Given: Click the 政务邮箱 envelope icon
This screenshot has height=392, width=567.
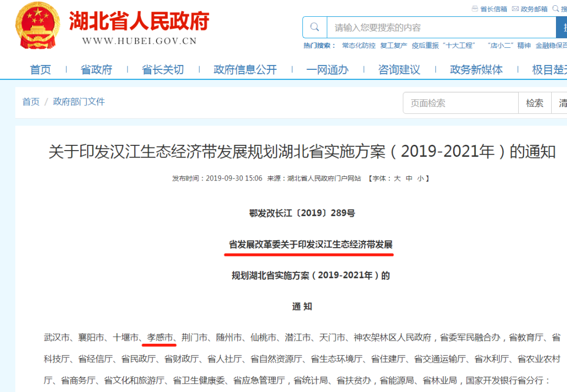Looking at the screenshot, I should pos(516,8).
